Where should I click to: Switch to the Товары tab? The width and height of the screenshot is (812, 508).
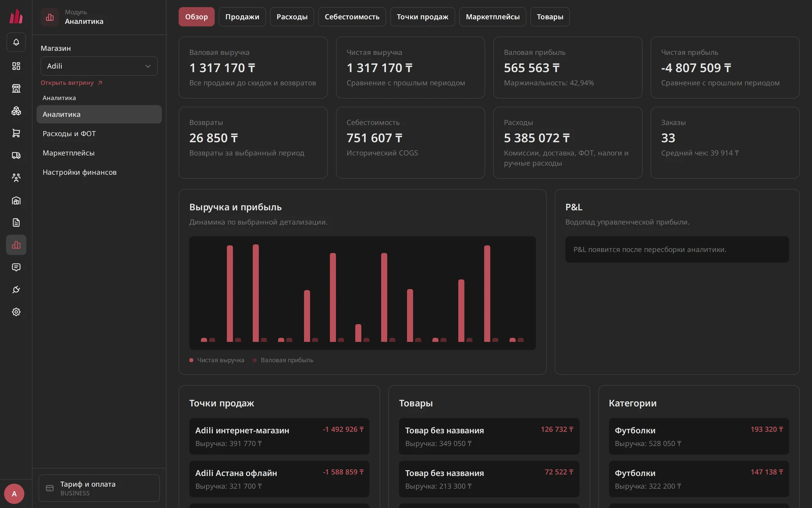(550, 17)
